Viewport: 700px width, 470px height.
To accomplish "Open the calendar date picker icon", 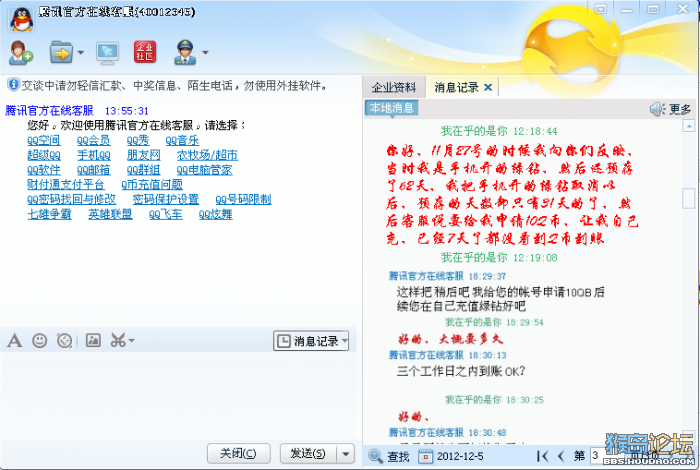I will (x=425, y=456).
